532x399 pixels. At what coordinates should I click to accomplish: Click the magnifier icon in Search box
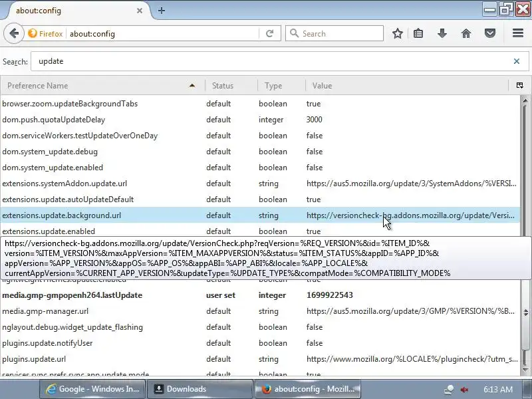tap(294, 33)
